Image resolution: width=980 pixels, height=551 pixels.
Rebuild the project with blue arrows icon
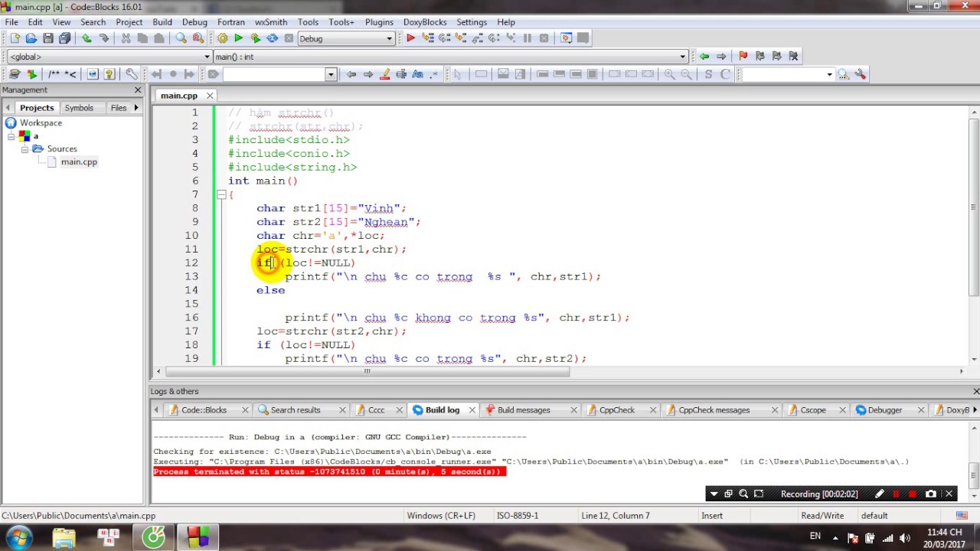273,38
